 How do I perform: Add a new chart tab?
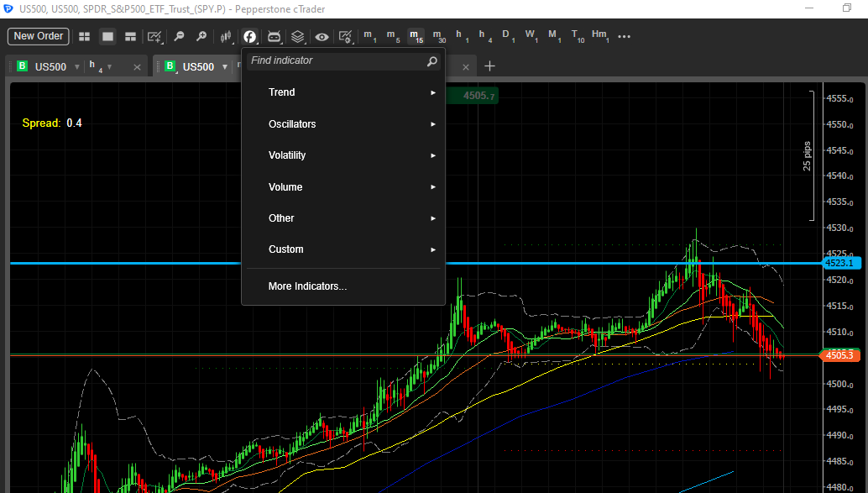pyautogui.click(x=489, y=66)
